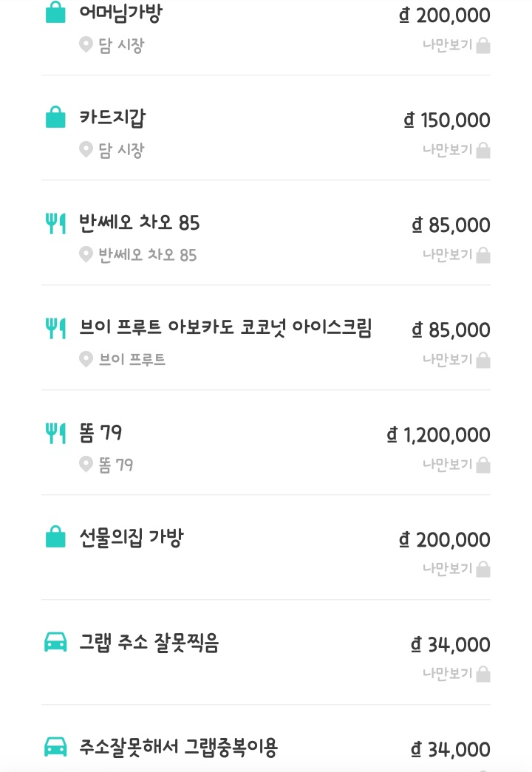The height and width of the screenshot is (772, 532).
Task: Open 담 시장 location under 어머님가방
Action: (121, 45)
